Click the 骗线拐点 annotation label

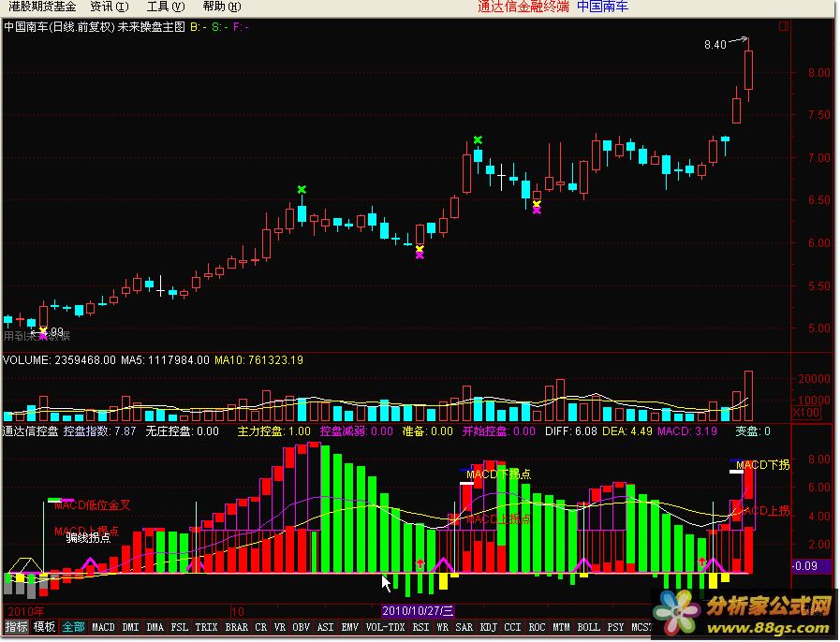(88, 537)
